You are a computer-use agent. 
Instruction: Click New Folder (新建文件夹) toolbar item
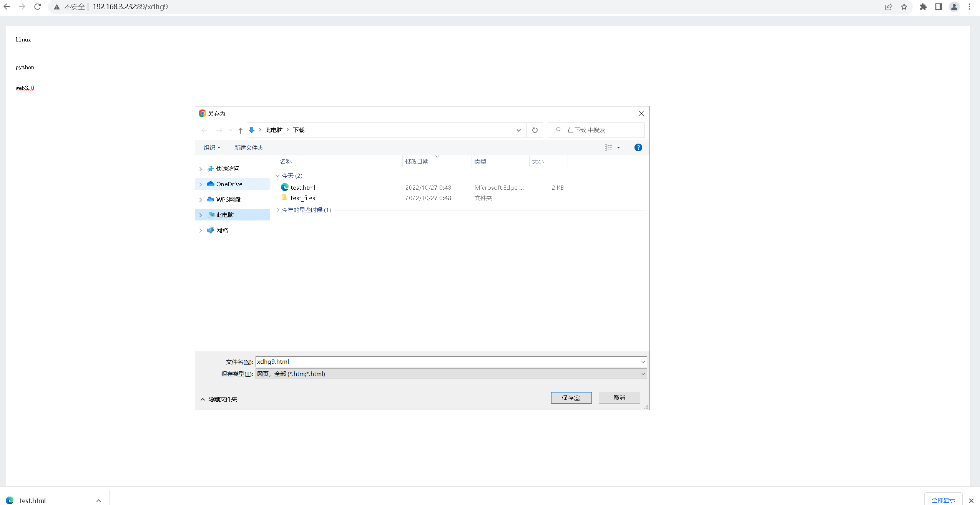(249, 148)
